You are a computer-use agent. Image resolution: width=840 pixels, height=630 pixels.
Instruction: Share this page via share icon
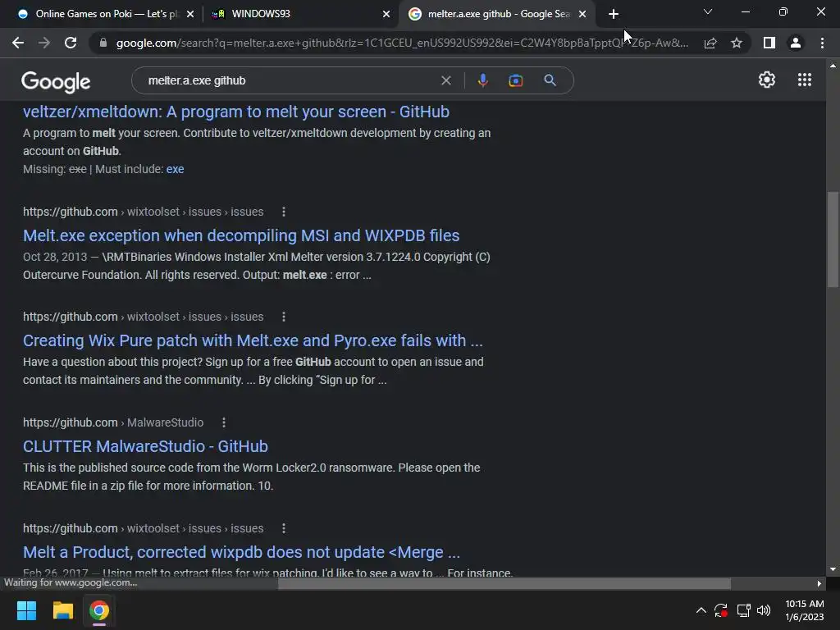pos(710,43)
